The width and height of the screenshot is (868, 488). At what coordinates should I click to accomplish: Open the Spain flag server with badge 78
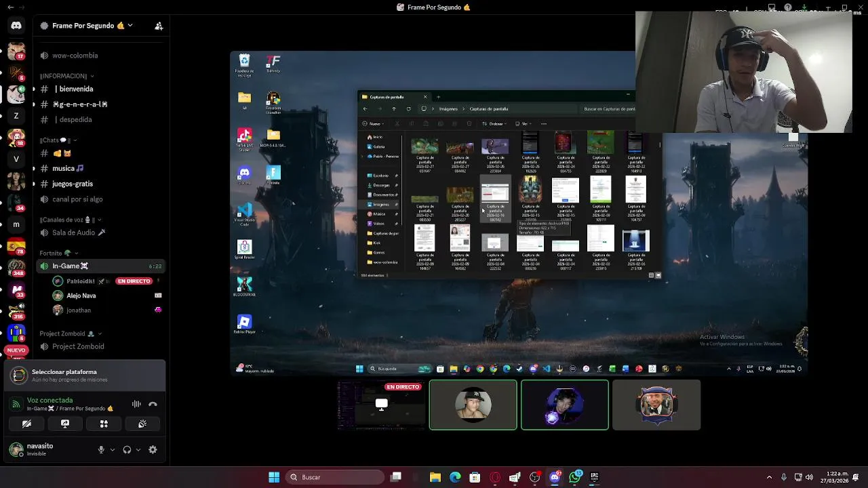[16, 246]
